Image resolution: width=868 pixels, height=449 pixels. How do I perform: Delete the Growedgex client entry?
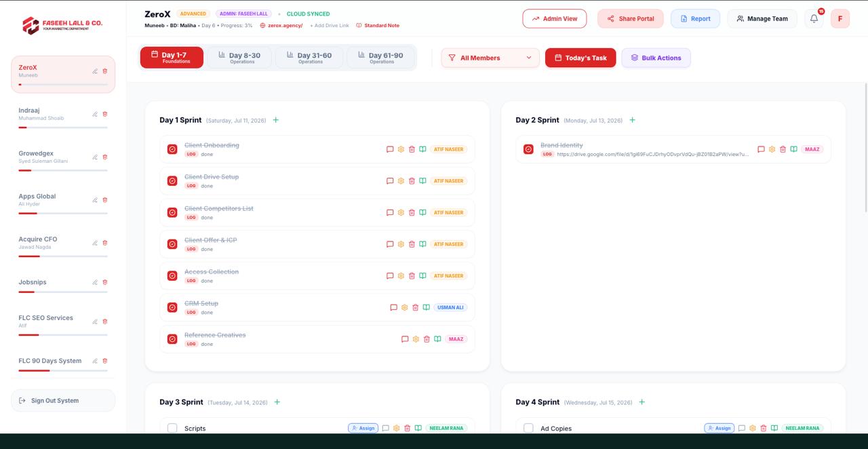click(x=105, y=157)
